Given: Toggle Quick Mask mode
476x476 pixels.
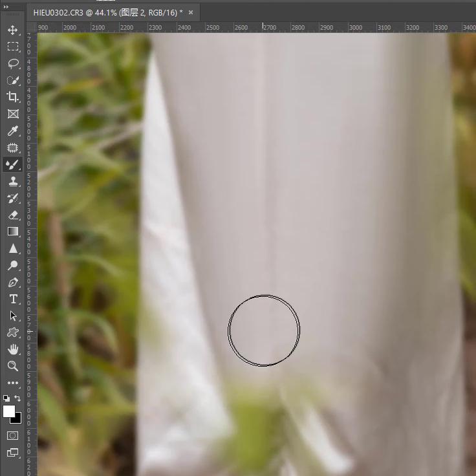Looking at the screenshot, I should coord(13,435).
